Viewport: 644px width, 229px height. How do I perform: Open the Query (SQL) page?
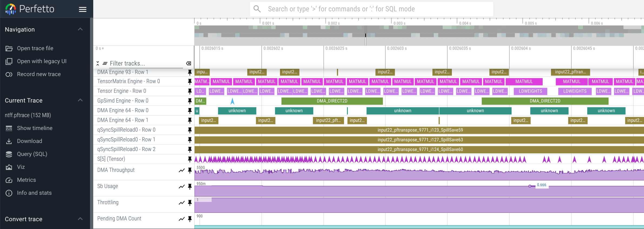coord(32,154)
